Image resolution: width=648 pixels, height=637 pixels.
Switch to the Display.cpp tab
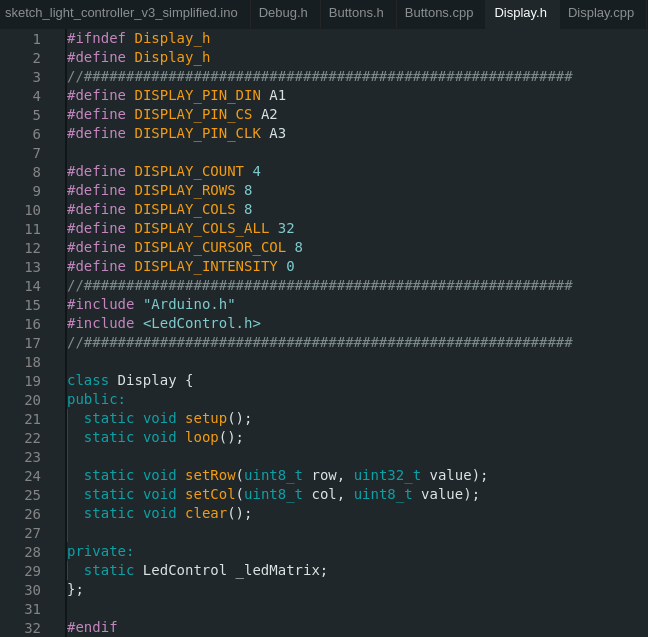600,13
